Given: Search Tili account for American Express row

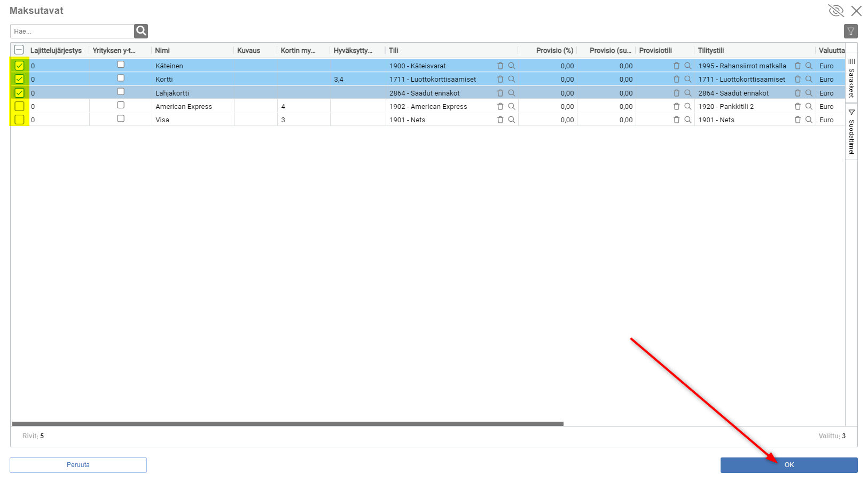Looking at the screenshot, I should pos(512,106).
